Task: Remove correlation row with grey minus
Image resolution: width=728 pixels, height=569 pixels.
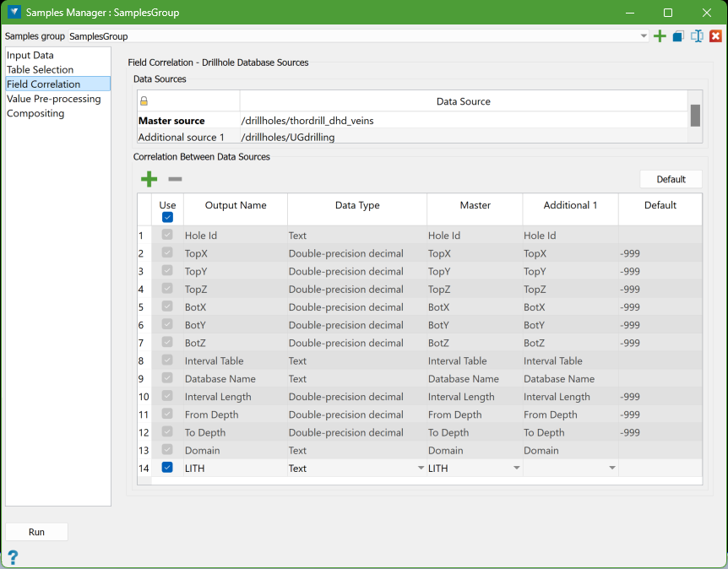Action: pyautogui.click(x=175, y=179)
